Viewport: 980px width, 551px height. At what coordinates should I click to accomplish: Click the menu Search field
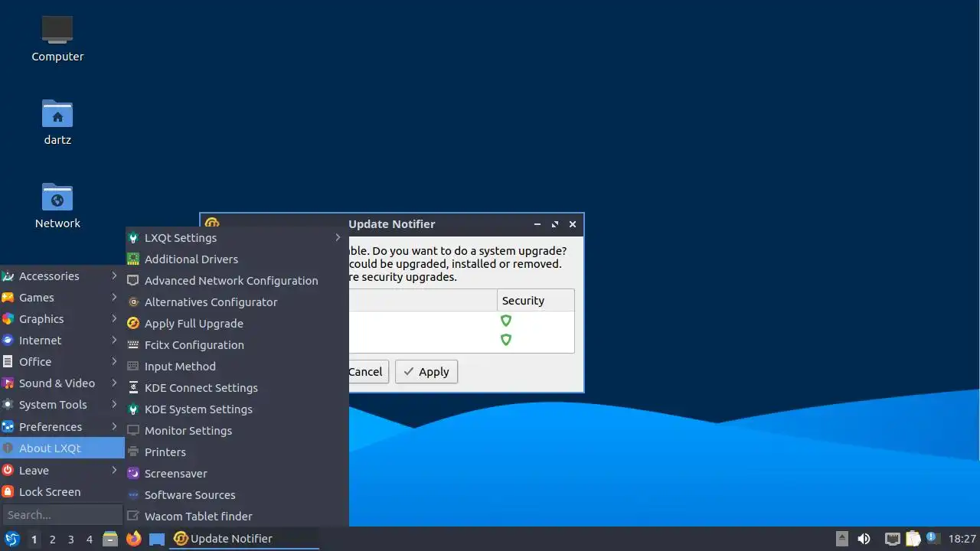(x=62, y=515)
